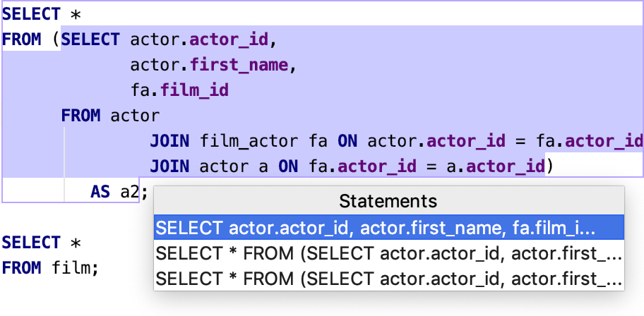Click the opening parenthesis after the first FROM
This screenshot has height=316, width=644.
click(x=55, y=39)
